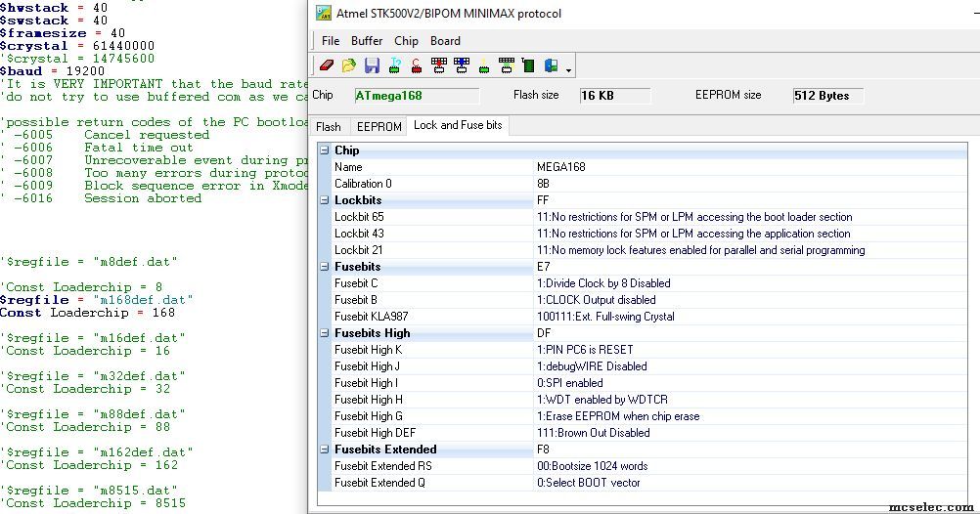This screenshot has width=980, height=514.
Task: Click the red-arrow write buffer to chip icon
Action: [x=439, y=64]
